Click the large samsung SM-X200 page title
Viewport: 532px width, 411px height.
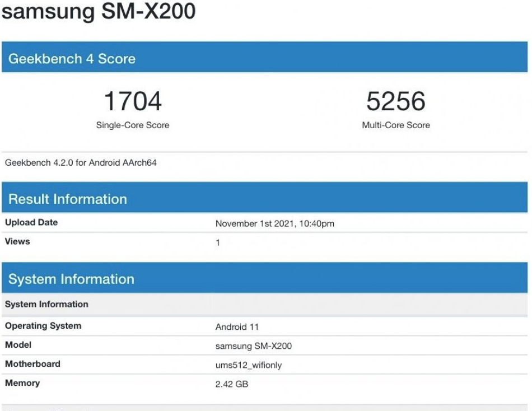pos(99,12)
